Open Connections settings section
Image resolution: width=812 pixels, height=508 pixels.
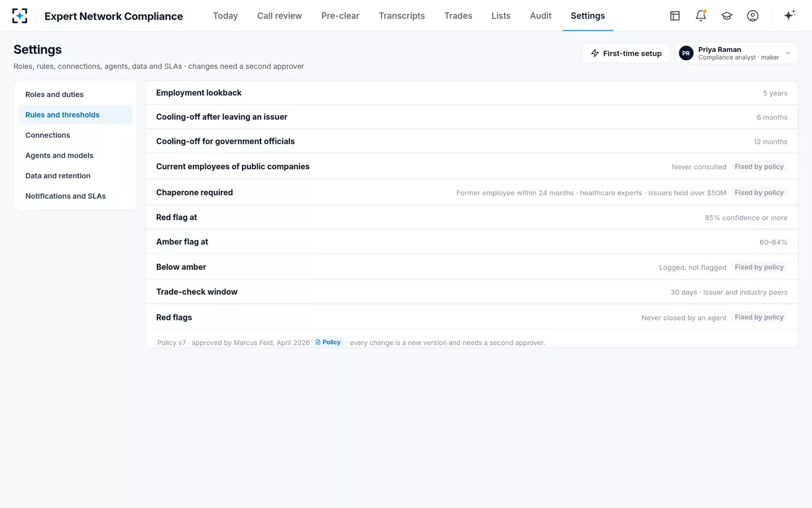(76, 135)
